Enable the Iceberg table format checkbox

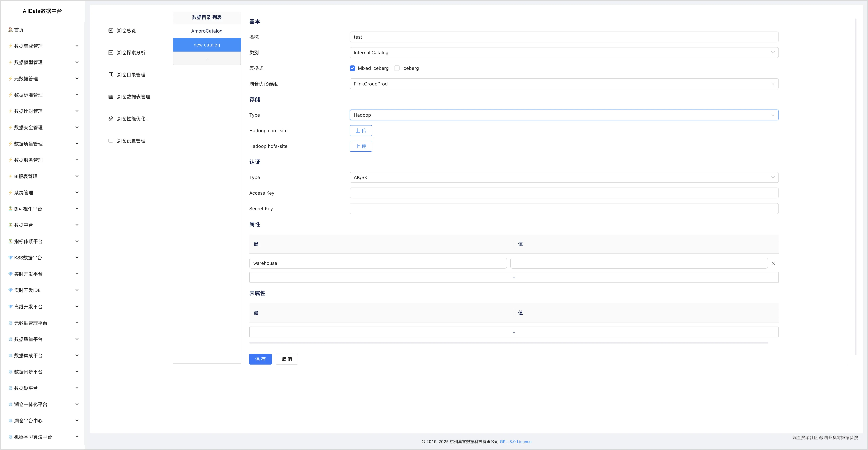pyautogui.click(x=397, y=68)
